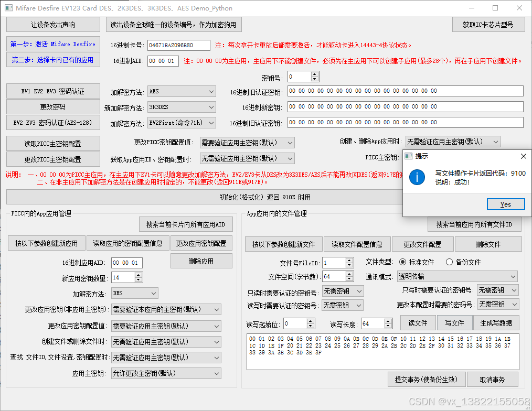This screenshot has height=411, width=532.
Task: Click 读文件 to read the file
Action: [x=418, y=323]
